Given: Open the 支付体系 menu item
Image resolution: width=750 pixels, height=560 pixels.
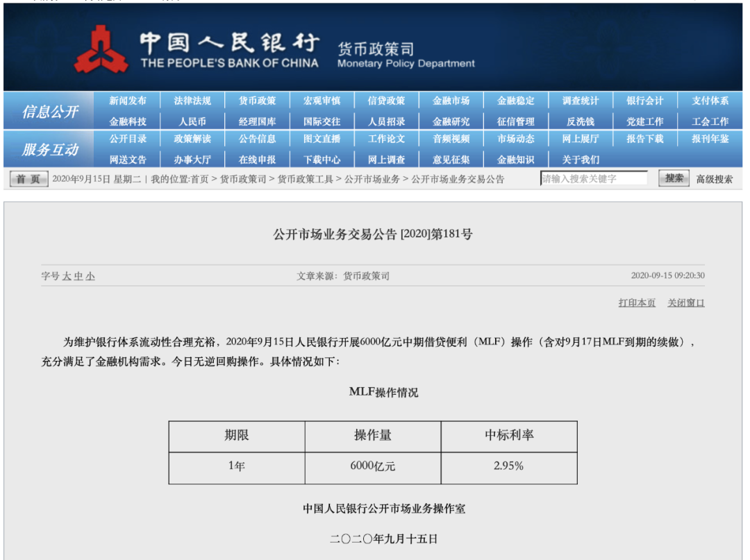Looking at the screenshot, I should point(710,101).
